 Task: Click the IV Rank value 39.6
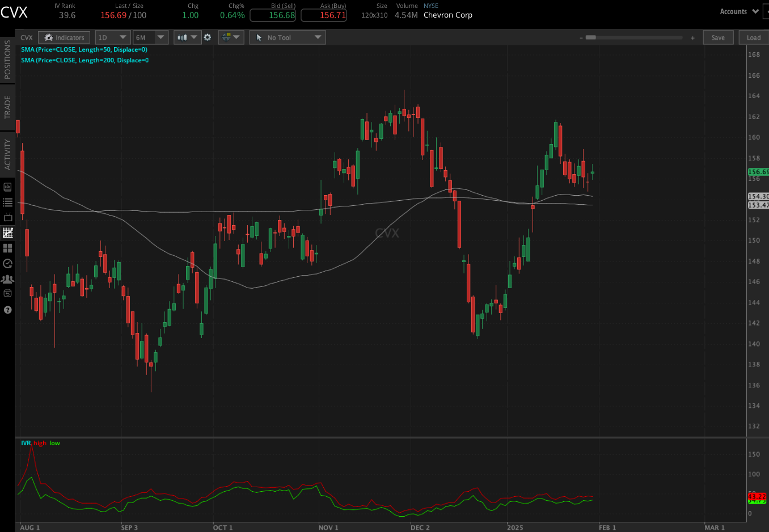tap(67, 15)
